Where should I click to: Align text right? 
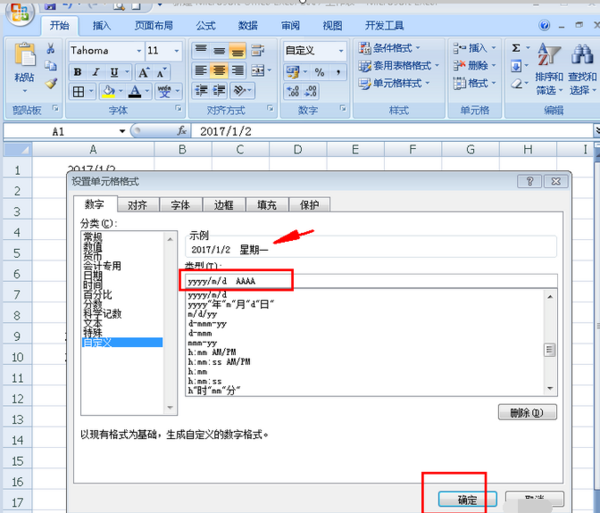click(x=237, y=70)
